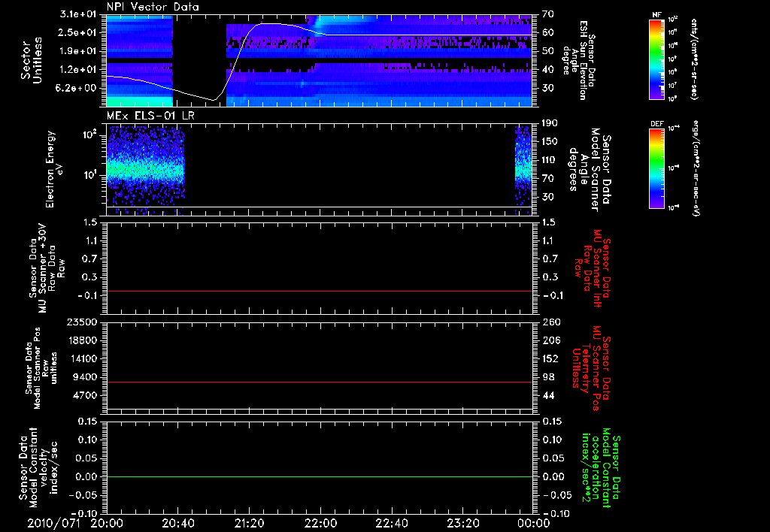The height and width of the screenshot is (532, 770).
Task: Click the '21:20' time axis label
Action: tap(249, 523)
